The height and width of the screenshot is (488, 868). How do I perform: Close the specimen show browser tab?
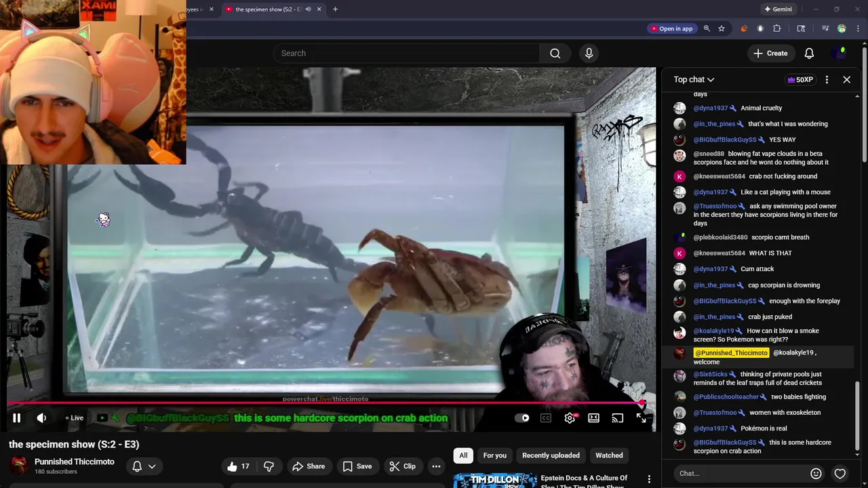319,9
